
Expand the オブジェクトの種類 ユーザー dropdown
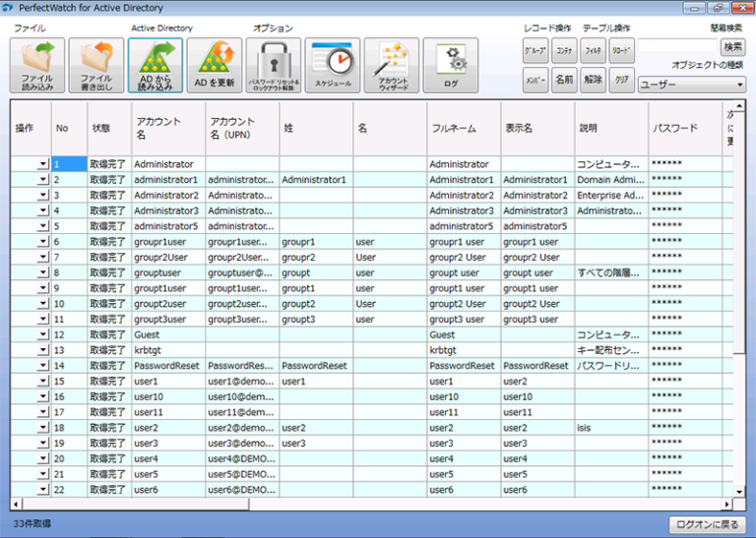tap(692, 85)
